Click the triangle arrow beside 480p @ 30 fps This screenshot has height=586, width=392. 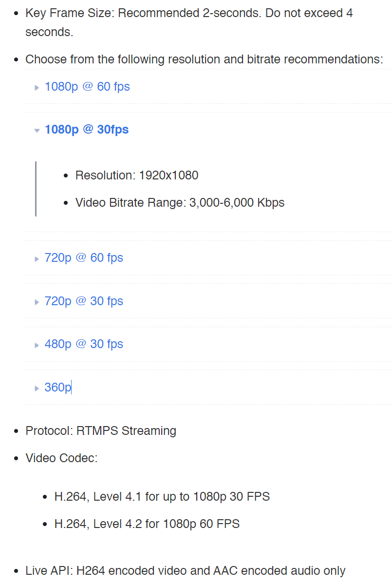coord(37,345)
